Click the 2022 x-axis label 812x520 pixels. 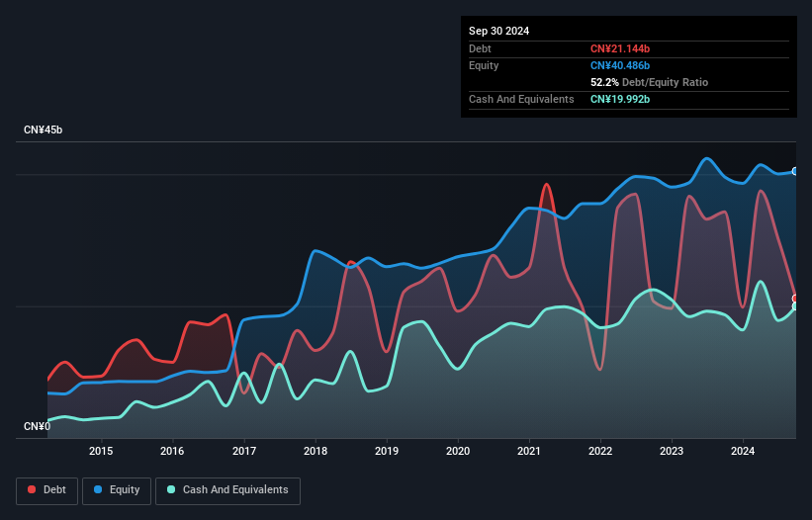coord(600,451)
